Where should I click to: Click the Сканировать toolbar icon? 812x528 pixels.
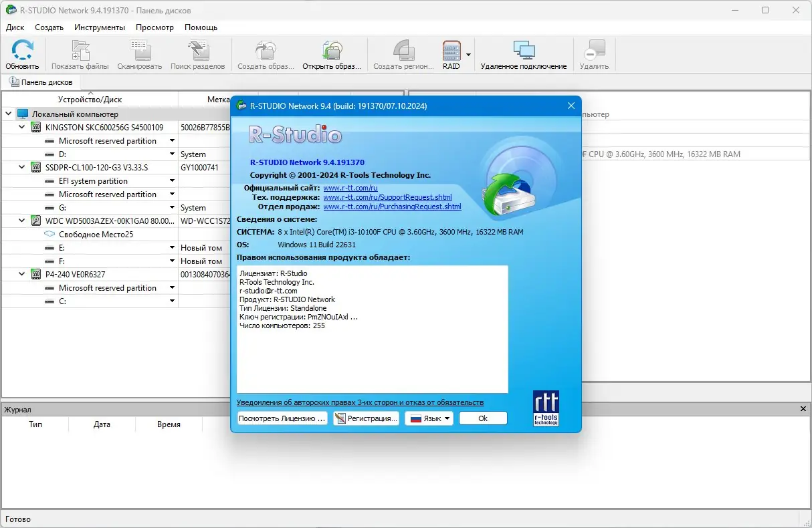point(139,55)
